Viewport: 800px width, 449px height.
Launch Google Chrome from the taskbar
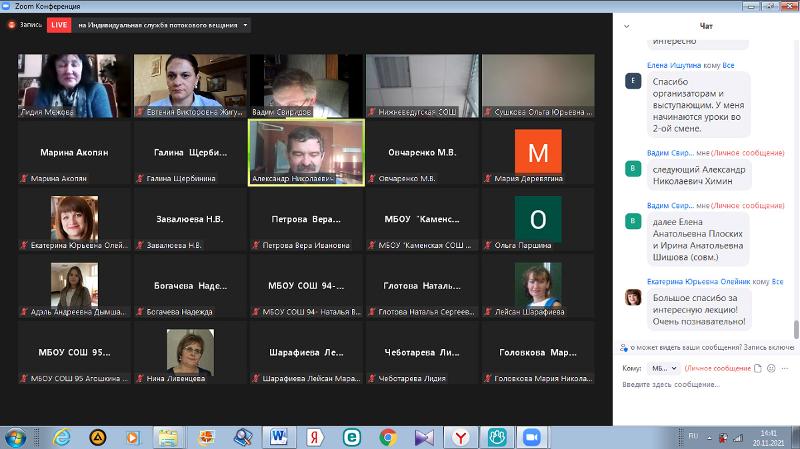pos(388,437)
